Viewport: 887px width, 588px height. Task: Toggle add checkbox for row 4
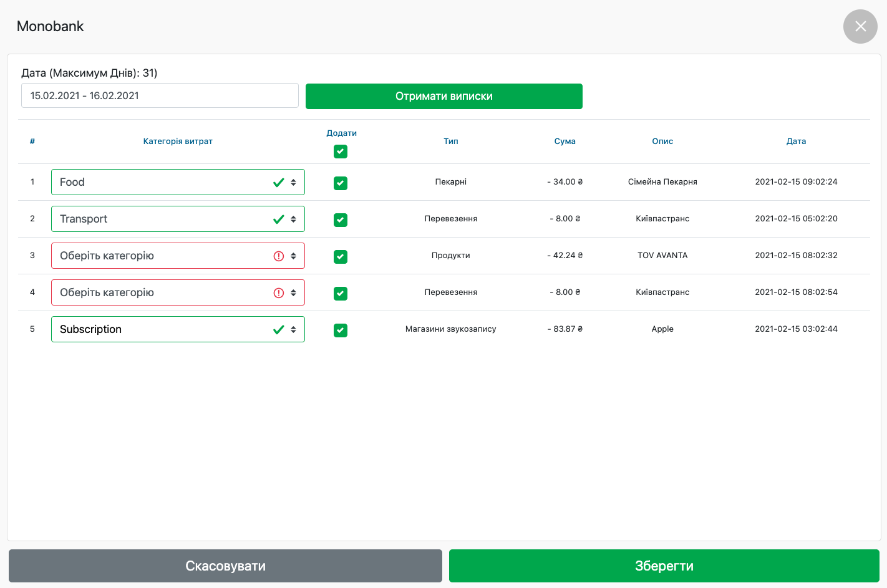(x=341, y=294)
